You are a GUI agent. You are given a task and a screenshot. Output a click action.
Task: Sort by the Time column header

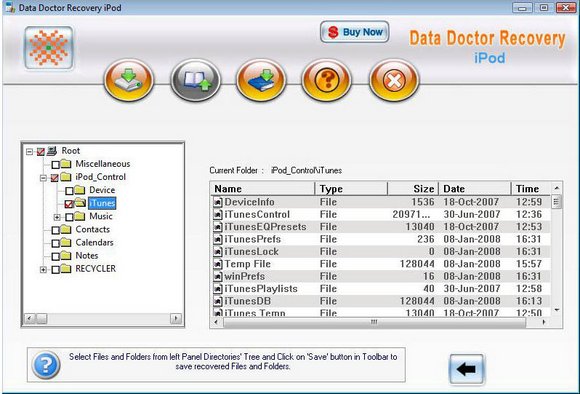[531, 189]
